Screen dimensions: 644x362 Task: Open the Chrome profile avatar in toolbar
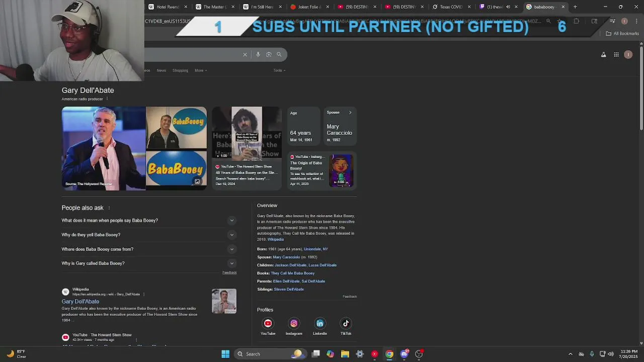pos(624,21)
